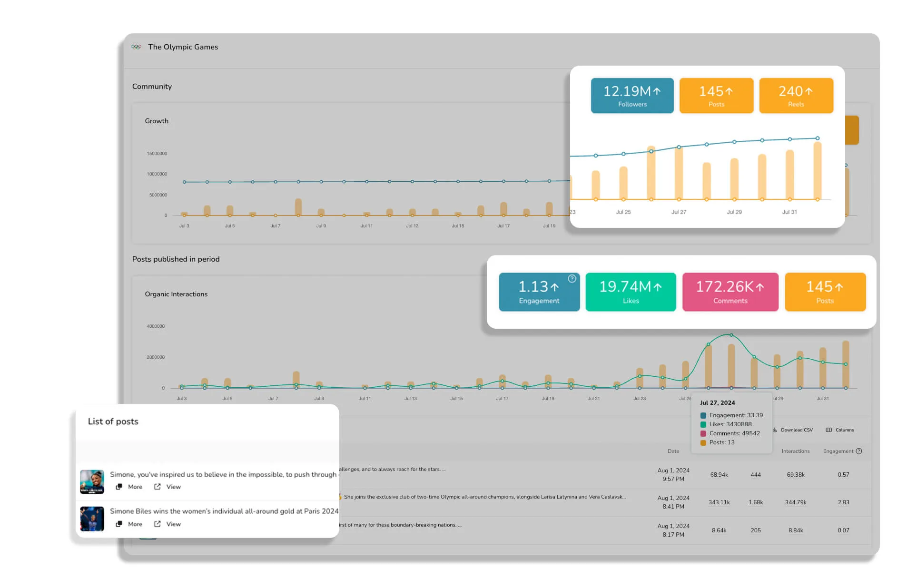Screen dimensions: 897x588
Task: Click the "Posts published in period" heading
Action: pyautogui.click(x=176, y=259)
